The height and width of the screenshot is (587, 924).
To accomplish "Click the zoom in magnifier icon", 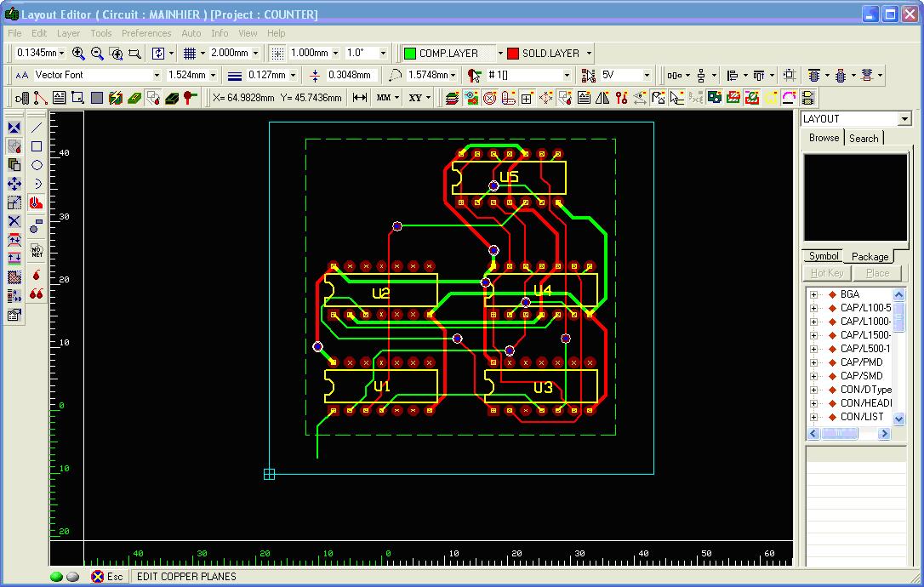I will click(x=77, y=53).
